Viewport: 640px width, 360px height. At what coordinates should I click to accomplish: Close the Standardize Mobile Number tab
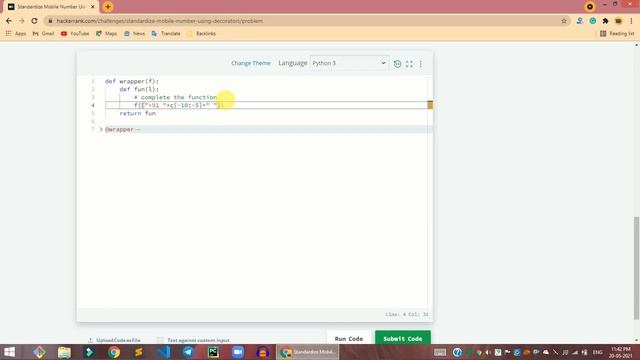93,7
